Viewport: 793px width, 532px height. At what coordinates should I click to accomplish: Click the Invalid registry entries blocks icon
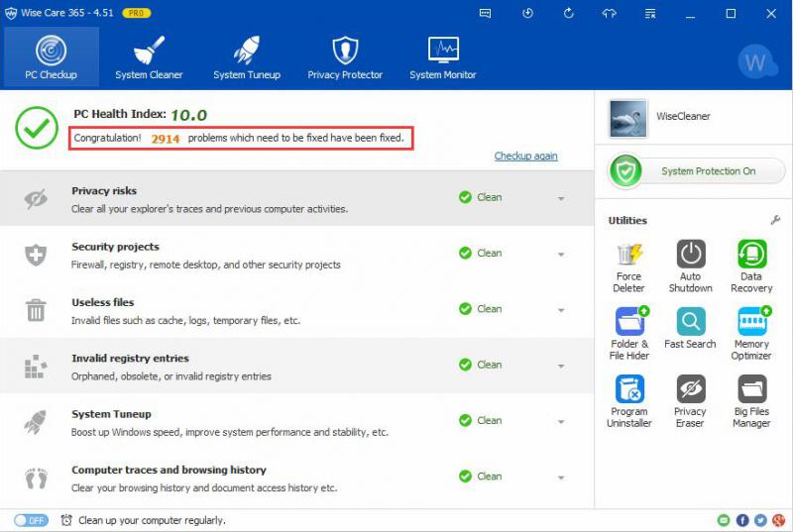[36, 367]
